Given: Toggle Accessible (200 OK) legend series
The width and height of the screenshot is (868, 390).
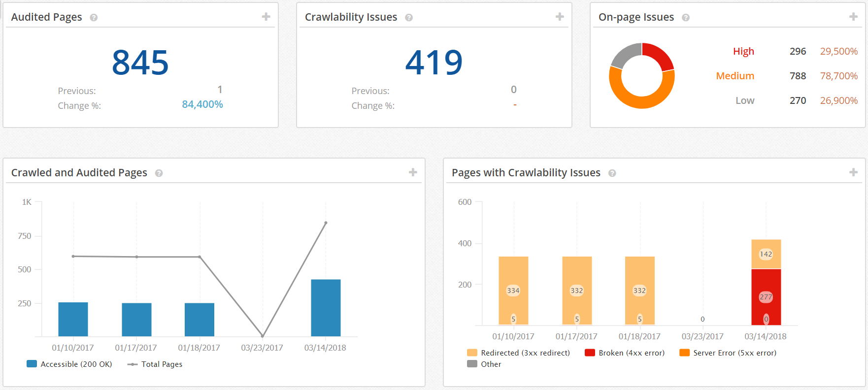Looking at the screenshot, I should coord(69,364).
